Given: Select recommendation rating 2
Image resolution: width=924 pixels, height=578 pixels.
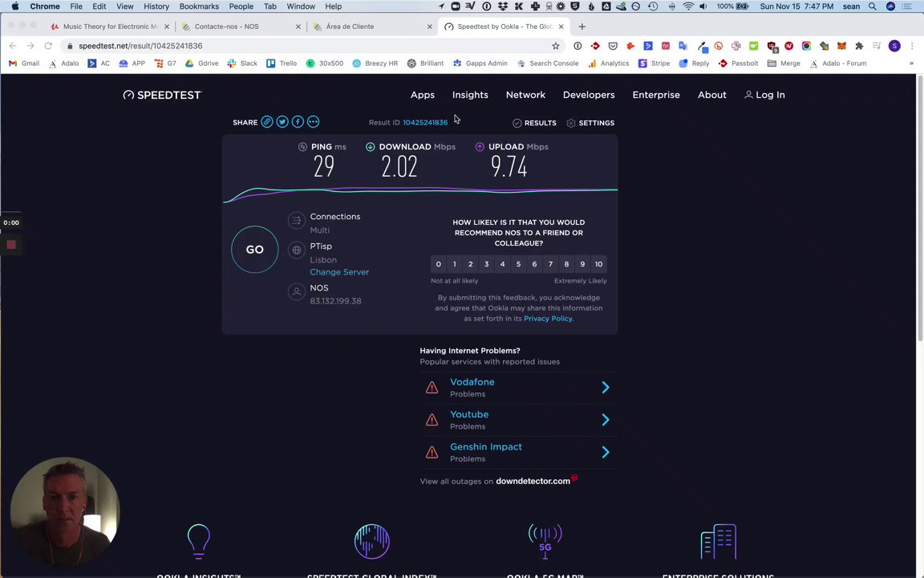Looking at the screenshot, I should tap(470, 264).
